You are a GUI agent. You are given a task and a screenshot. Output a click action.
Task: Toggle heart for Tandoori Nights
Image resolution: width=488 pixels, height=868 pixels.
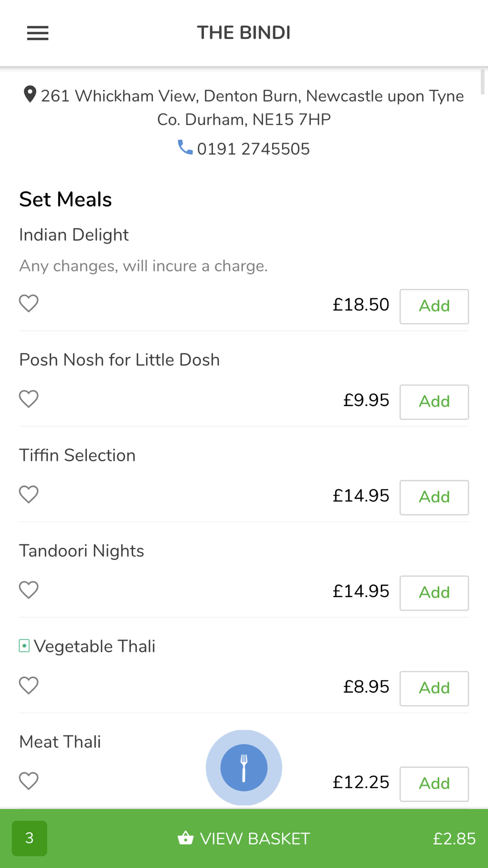click(29, 590)
